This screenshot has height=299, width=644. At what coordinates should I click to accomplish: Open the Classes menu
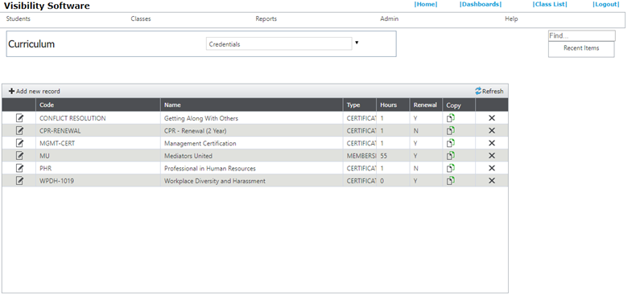click(x=141, y=18)
